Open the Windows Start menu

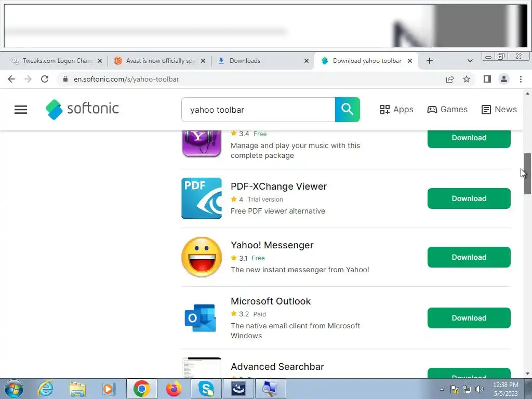coord(14,389)
